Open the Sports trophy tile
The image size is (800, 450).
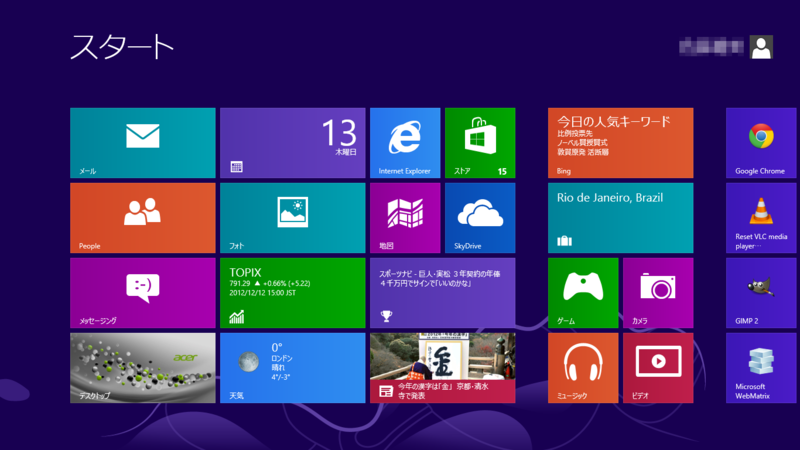pyautogui.click(x=442, y=293)
